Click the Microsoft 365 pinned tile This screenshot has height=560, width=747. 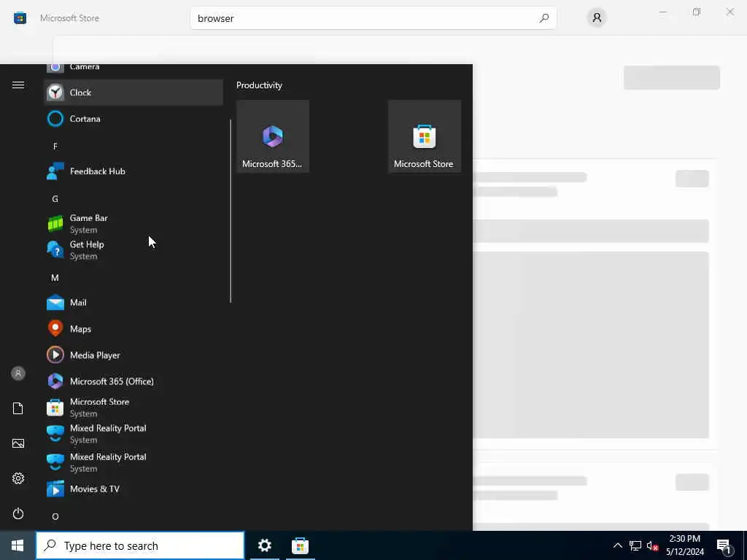273,136
